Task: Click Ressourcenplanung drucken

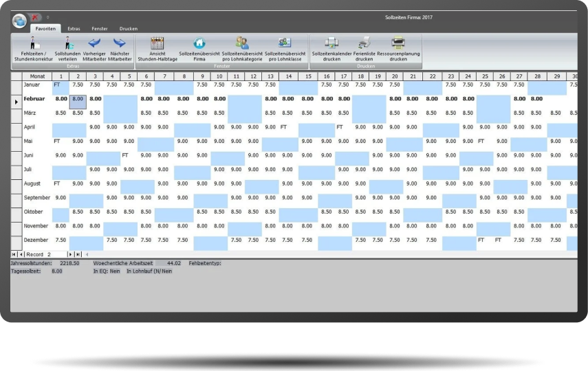Action: pos(398,49)
